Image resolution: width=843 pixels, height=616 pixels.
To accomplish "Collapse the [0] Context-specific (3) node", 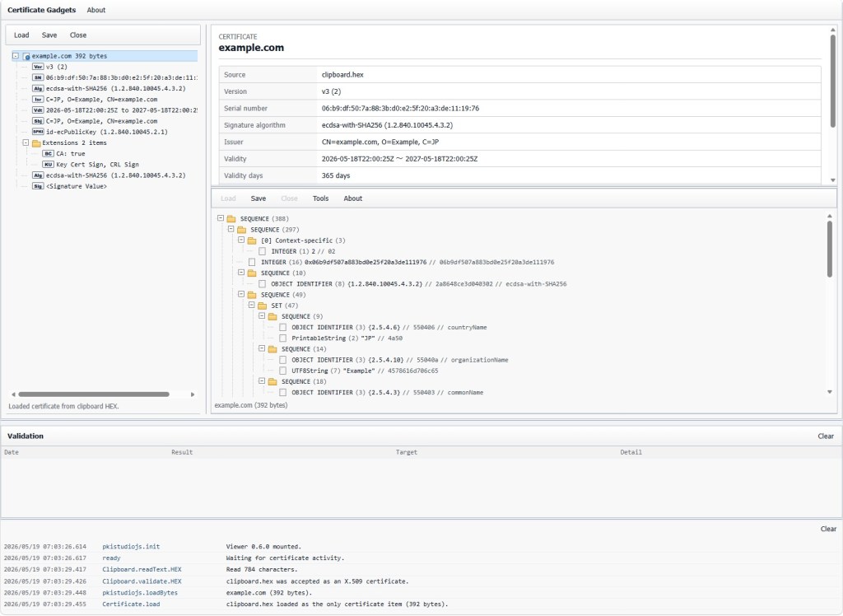I will tap(241, 240).
